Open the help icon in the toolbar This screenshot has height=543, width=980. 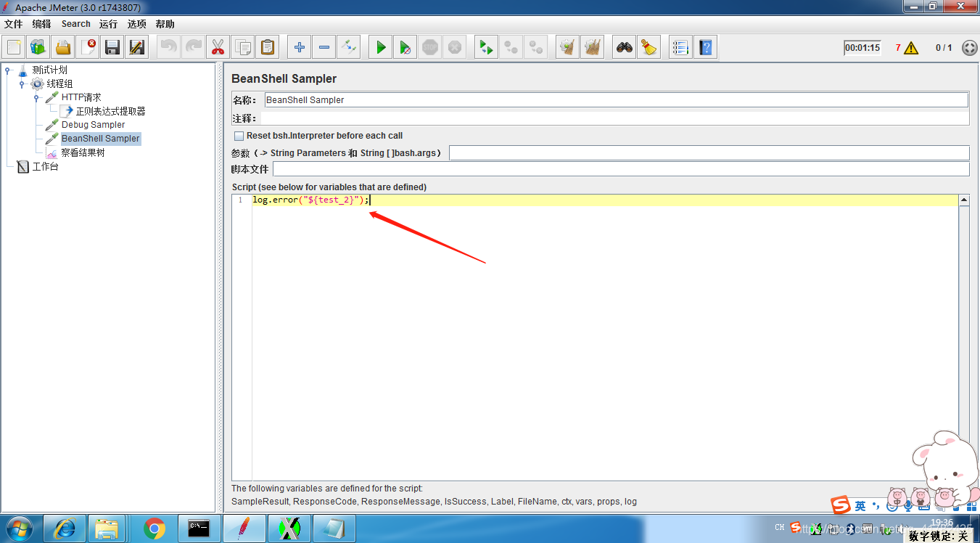(705, 48)
